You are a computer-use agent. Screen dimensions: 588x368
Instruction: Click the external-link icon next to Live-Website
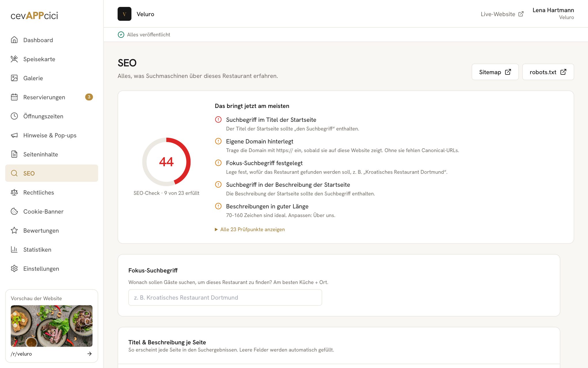tap(521, 14)
